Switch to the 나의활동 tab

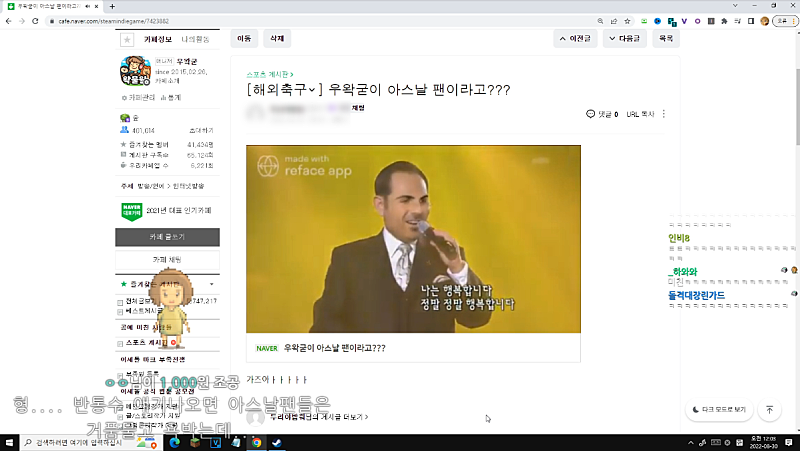coord(194,39)
